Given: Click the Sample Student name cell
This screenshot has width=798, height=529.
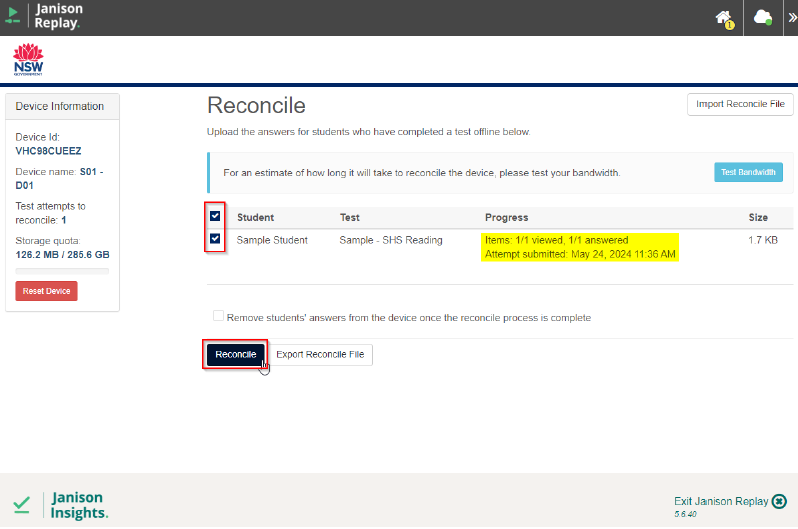Looking at the screenshot, I should click(x=272, y=240).
